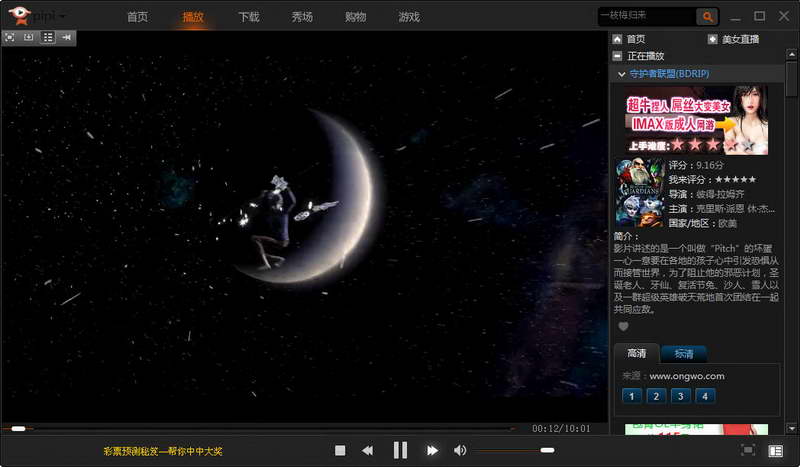
Task: Play episode part 2
Action: [x=656, y=396]
